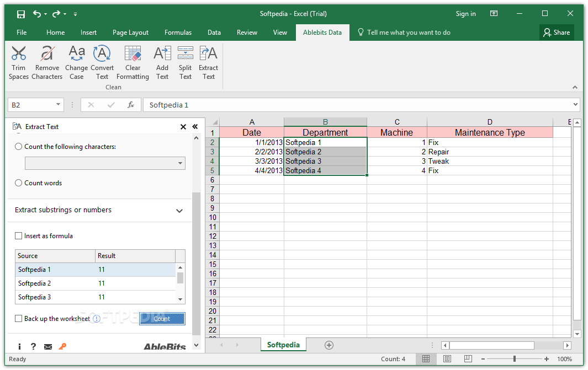Open the File menu

22,33
